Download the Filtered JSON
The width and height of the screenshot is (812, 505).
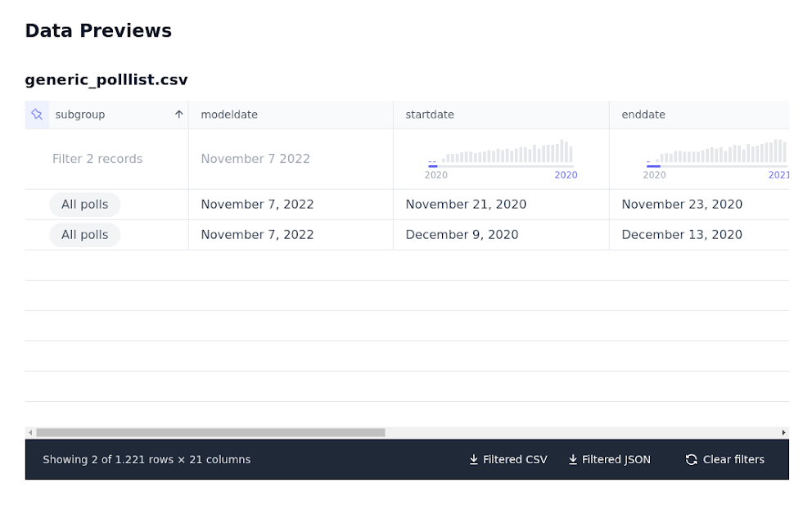point(610,459)
